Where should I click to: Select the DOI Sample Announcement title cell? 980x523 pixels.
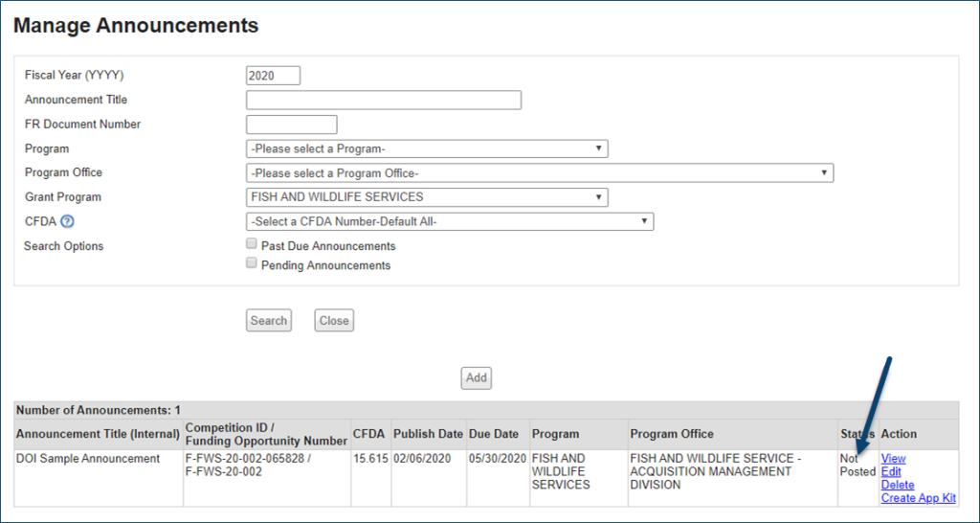(88, 459)
